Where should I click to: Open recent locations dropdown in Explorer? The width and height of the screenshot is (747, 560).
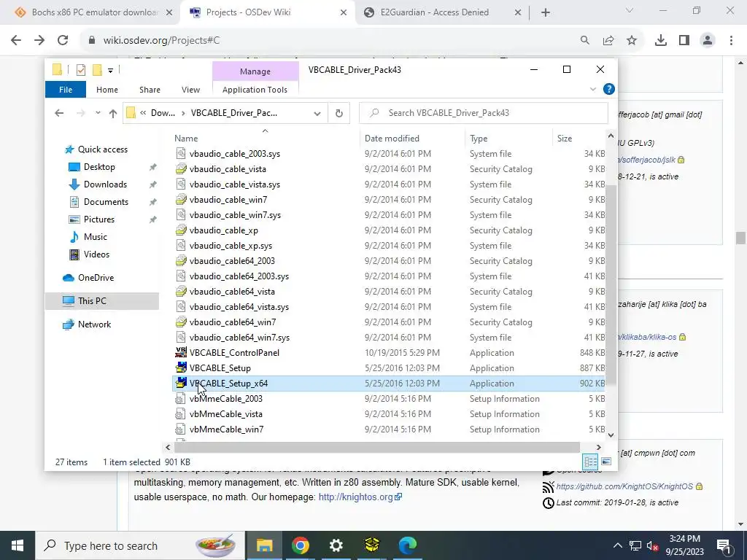tap(98, 113)
